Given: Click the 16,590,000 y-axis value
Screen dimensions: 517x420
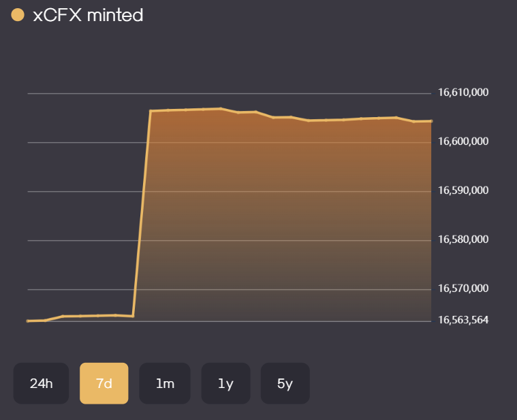Looking at the screenshot, I should [x=463, y=191].
